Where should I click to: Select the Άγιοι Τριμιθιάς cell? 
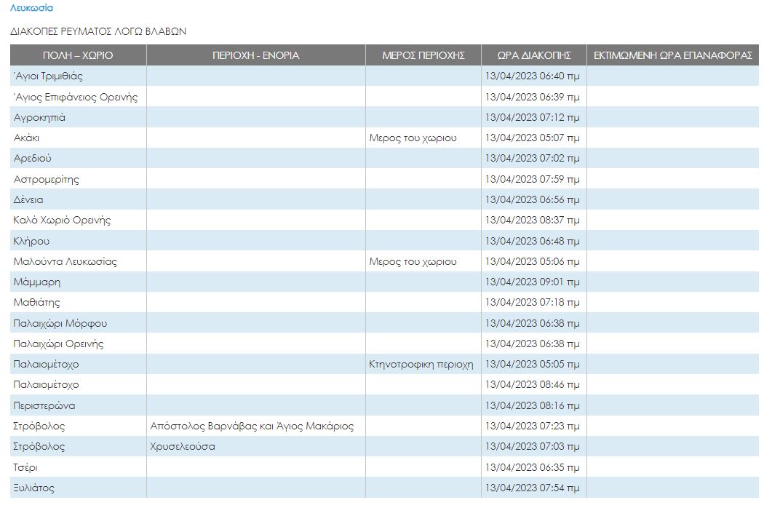pos(78,76)
